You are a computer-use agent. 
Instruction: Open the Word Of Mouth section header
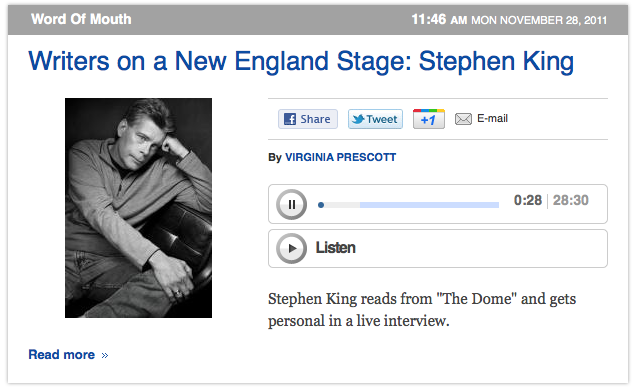coord(81,19)
